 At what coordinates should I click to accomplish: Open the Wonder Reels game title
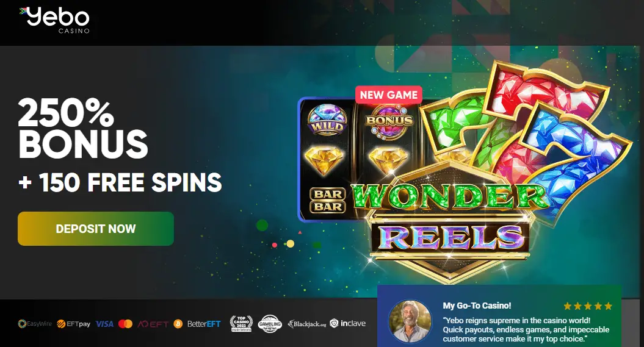click(x=450, y=217)
